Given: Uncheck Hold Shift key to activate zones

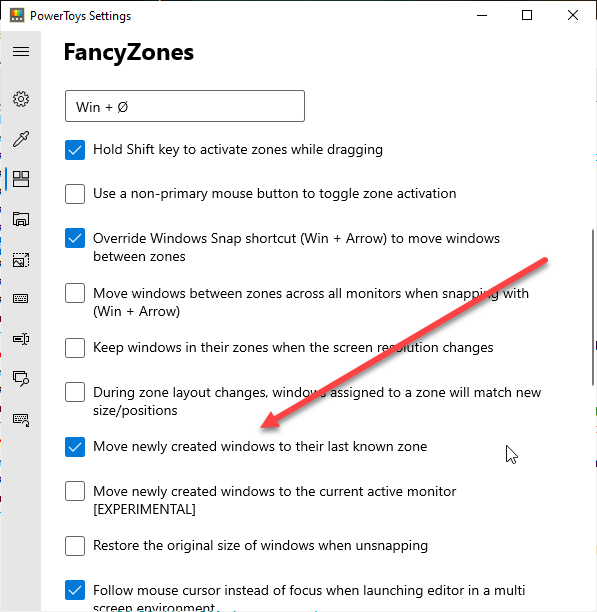Looking at the screenshot, I should [75, 150].
